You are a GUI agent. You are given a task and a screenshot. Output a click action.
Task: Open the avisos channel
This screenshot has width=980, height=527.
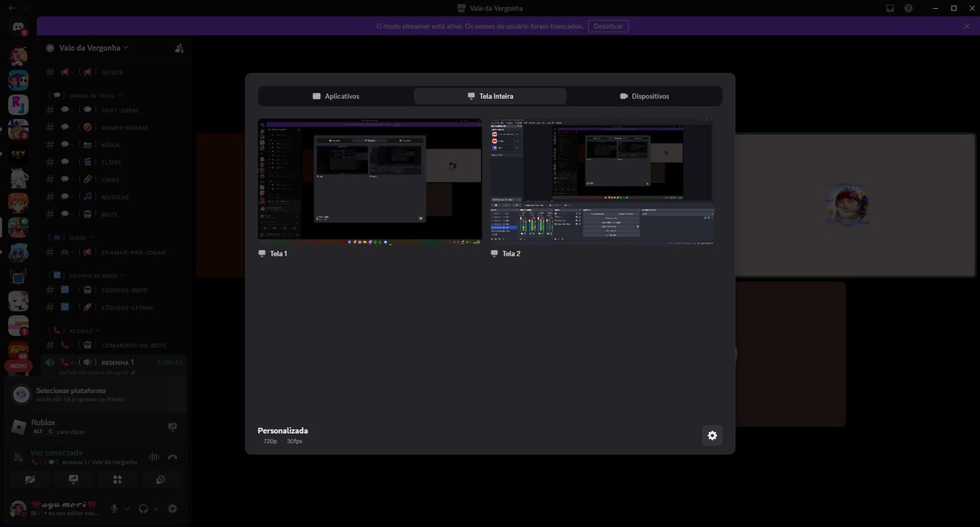[116, 72]
